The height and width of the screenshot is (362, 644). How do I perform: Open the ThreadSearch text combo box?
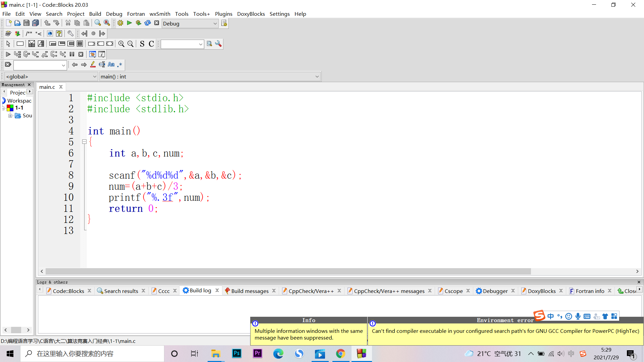pos(182,44)
